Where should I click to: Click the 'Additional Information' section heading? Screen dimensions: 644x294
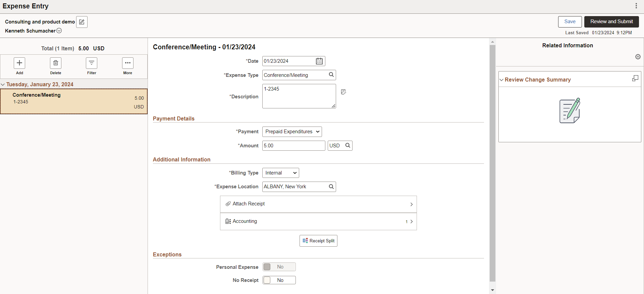click(181, 159)
